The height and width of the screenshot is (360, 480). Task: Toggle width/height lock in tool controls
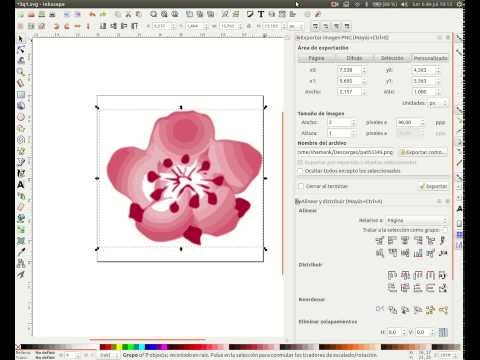tap(248, 26)
